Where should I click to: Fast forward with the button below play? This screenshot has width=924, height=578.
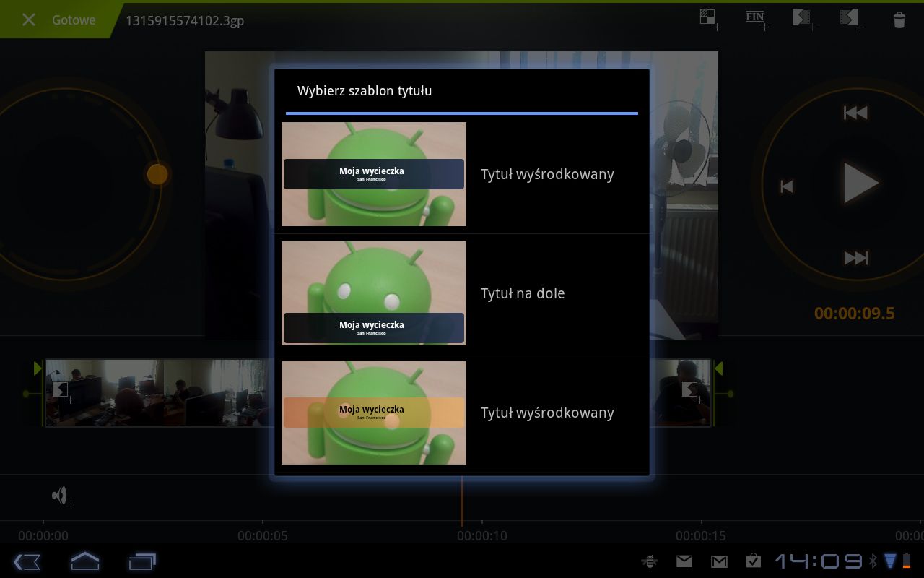(856, 258)
